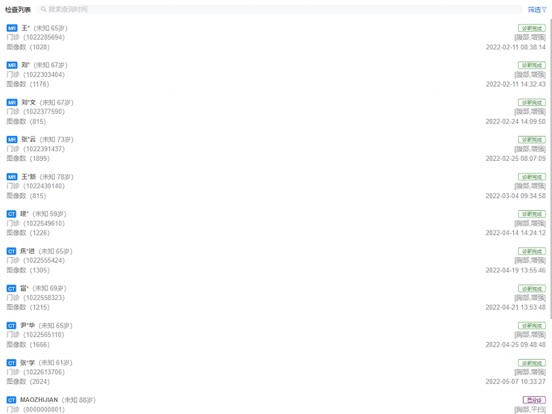Image resolution: width=552 pixels, height=414 pixels.
Task: Select exam record 1022303404
Action: point(276,74)
